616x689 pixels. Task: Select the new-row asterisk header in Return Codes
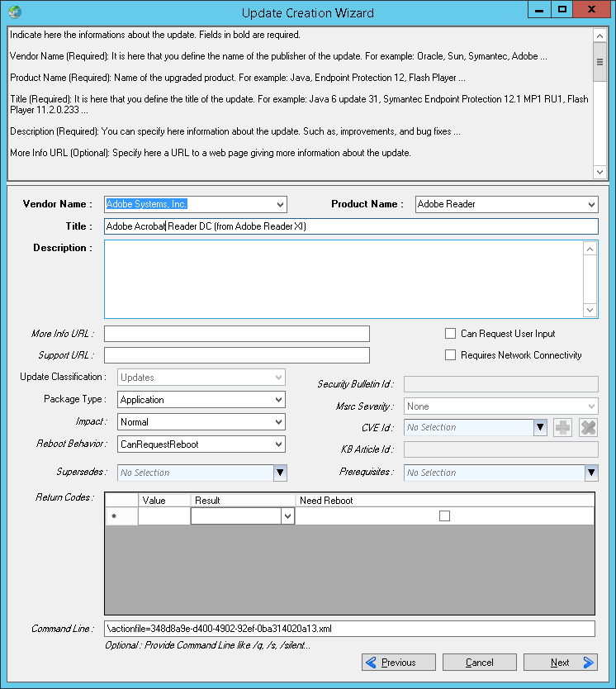coord(121,516)
